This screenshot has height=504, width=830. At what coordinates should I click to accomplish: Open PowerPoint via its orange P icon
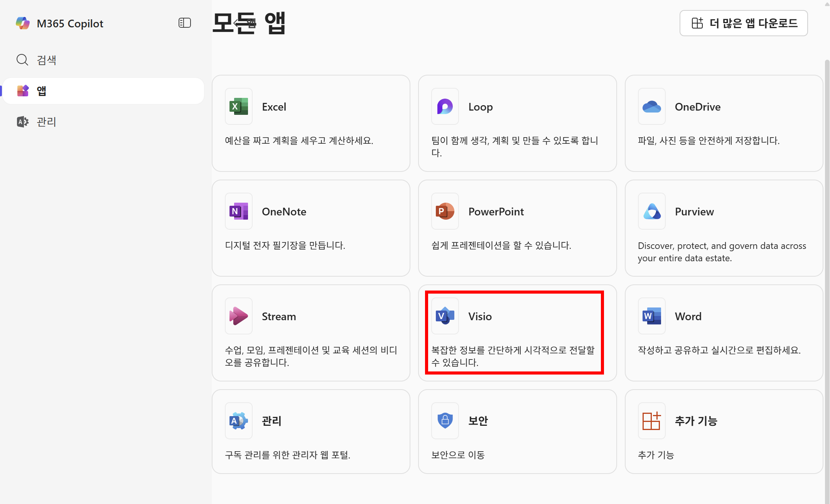[445, 211]
